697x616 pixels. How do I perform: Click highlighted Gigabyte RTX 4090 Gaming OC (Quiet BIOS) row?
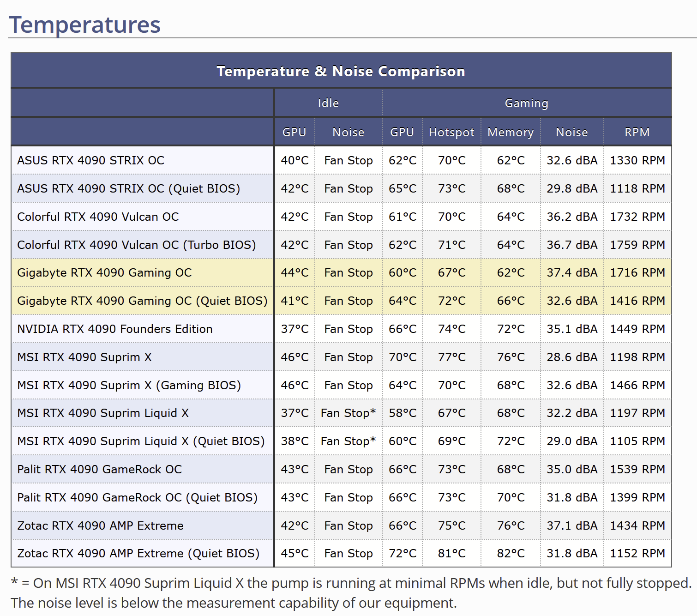pos(142,301)
